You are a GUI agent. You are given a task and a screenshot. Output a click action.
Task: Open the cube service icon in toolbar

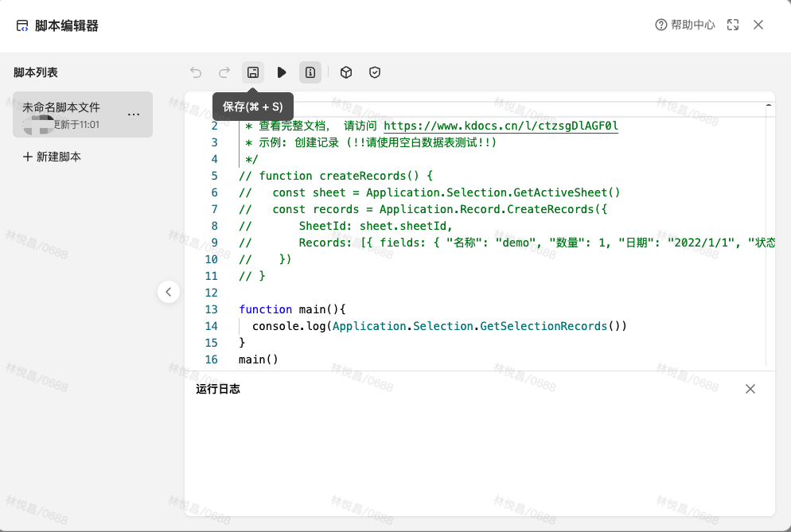tap(346, 72)
